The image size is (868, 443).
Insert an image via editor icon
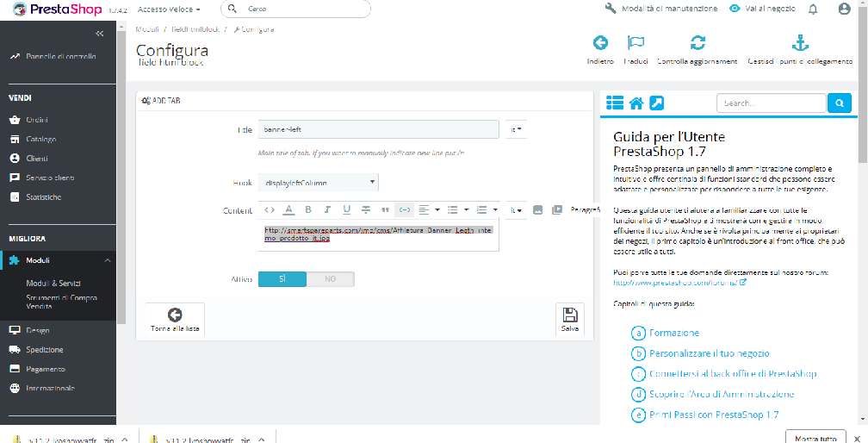pos(537,210)
